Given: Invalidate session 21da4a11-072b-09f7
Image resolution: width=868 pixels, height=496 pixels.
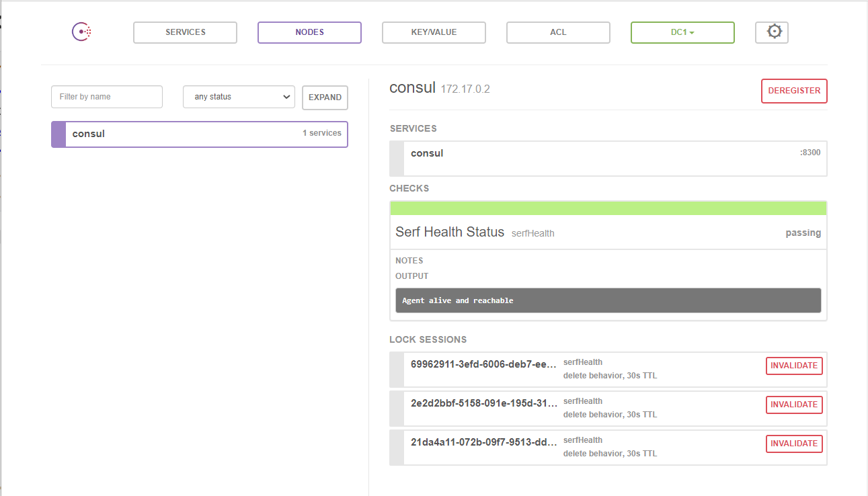Looking at the screenshot, I should [794, 444].
